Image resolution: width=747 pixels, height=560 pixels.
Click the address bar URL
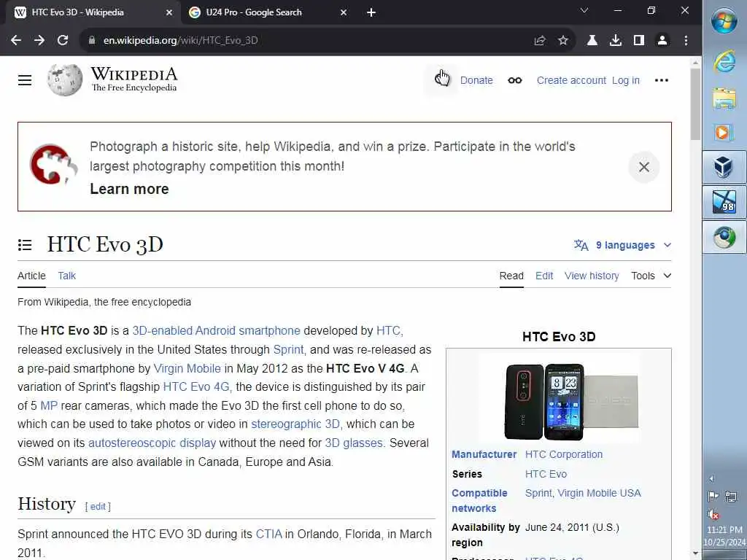pos(181,41)
